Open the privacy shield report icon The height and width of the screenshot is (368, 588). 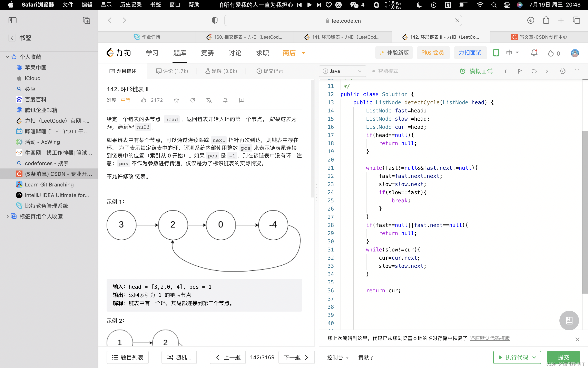tap(215, 20)
